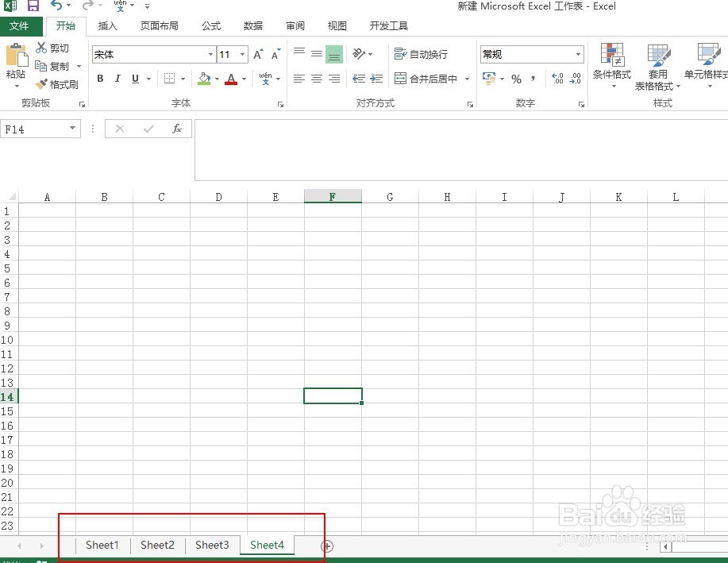Decrease decimal places

tap(575, 79)
